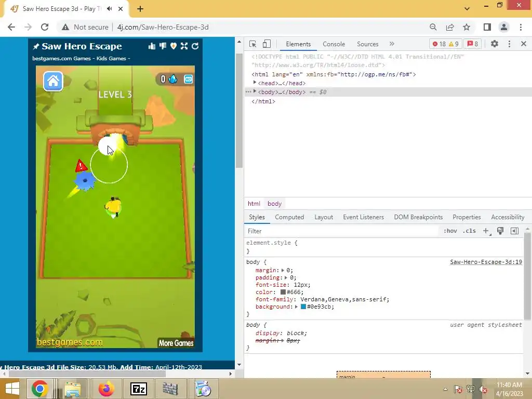Click the thumbs-up like icon for Saw Hero Escape
Viewport: 532px width, 399px height.
(x=152, y=46)
